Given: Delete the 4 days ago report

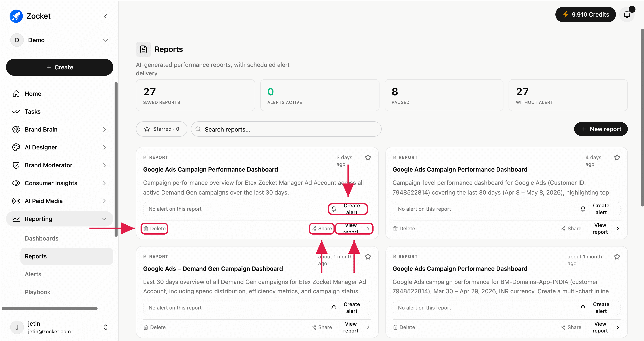Looking at the screenshot, I should (404, 229).
